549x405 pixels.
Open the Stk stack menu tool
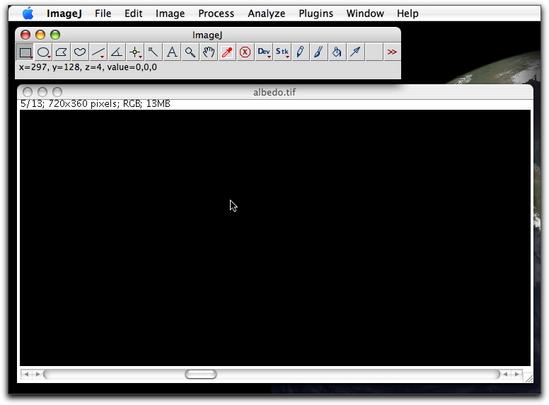click(x=282, y=53)
